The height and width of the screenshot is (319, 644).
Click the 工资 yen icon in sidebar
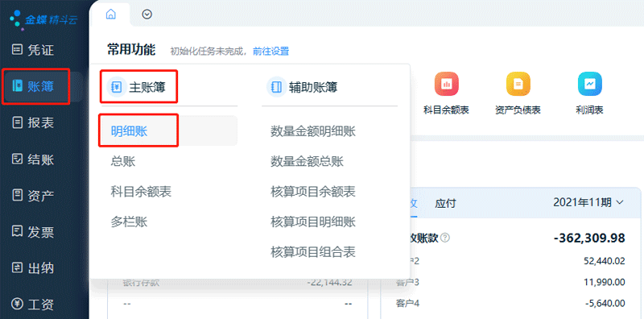coord(17,304)
